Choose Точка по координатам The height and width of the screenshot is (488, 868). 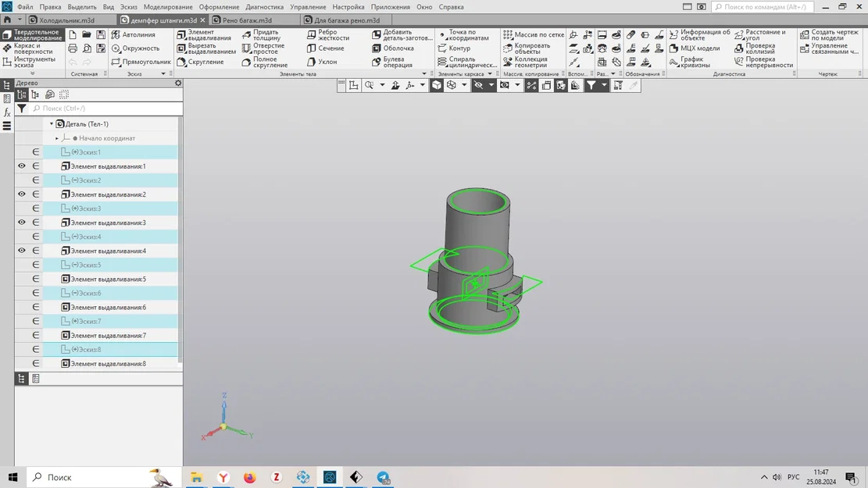pyautogui.click(x=463, y=35)
